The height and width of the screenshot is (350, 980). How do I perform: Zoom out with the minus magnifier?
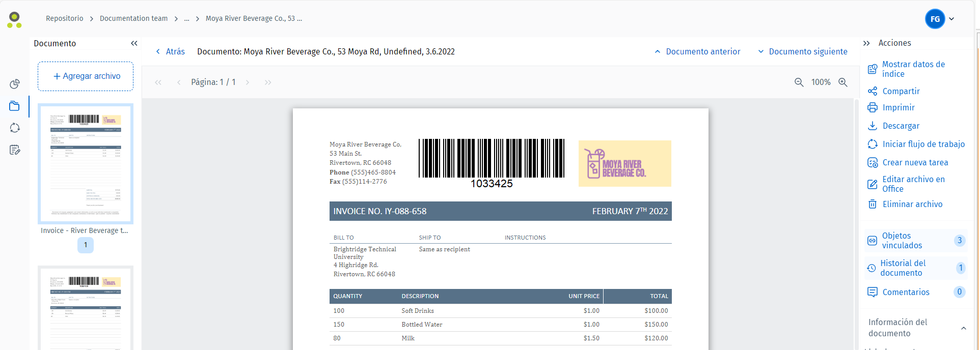point(799,82)
